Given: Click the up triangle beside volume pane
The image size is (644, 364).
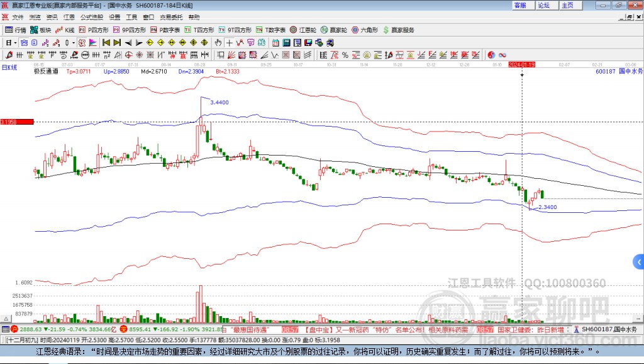Looking at the screenshot, I should click(x=6, y=319).
